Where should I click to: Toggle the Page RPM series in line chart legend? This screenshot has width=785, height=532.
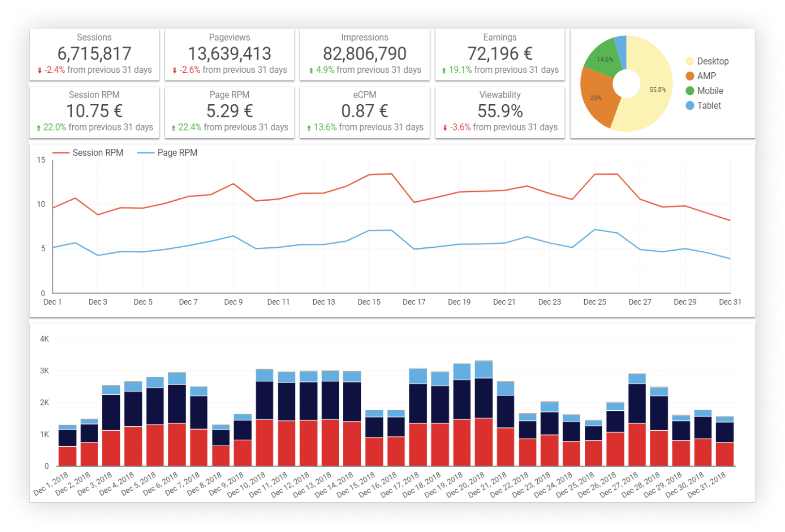167,153
